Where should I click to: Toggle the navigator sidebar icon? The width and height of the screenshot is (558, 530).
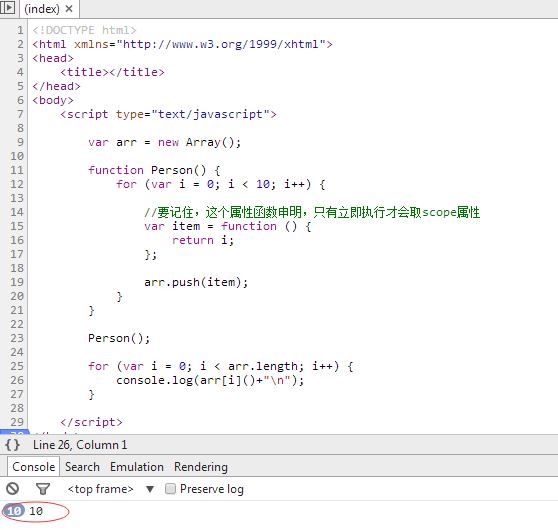tap(8, 7)
